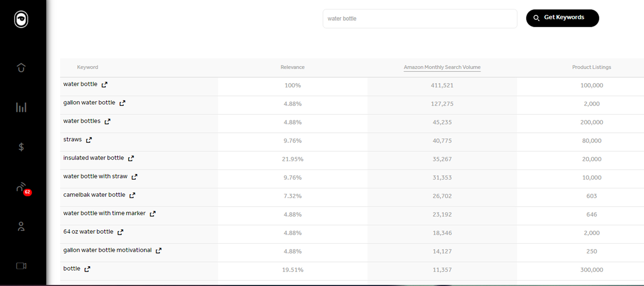Select the 'gallon water bottle' keyword text

point(89,103)
